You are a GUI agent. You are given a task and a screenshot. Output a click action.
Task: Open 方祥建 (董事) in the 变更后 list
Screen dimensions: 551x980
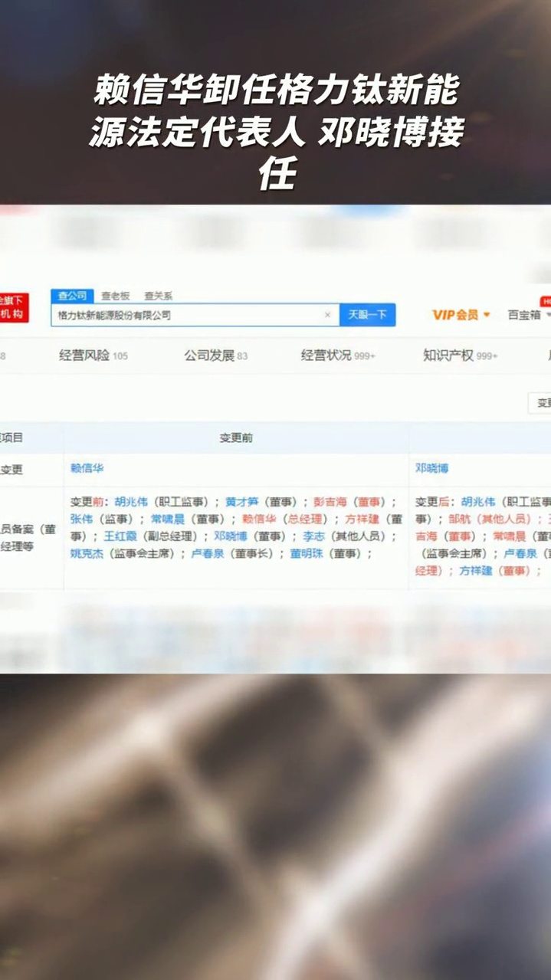[x=476, y=571]
